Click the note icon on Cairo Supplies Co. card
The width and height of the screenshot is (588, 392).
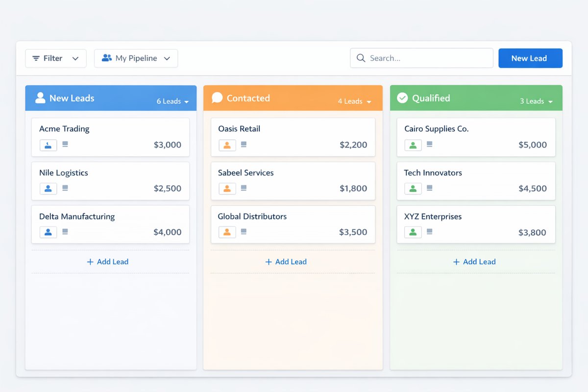(x=430, y=145)
